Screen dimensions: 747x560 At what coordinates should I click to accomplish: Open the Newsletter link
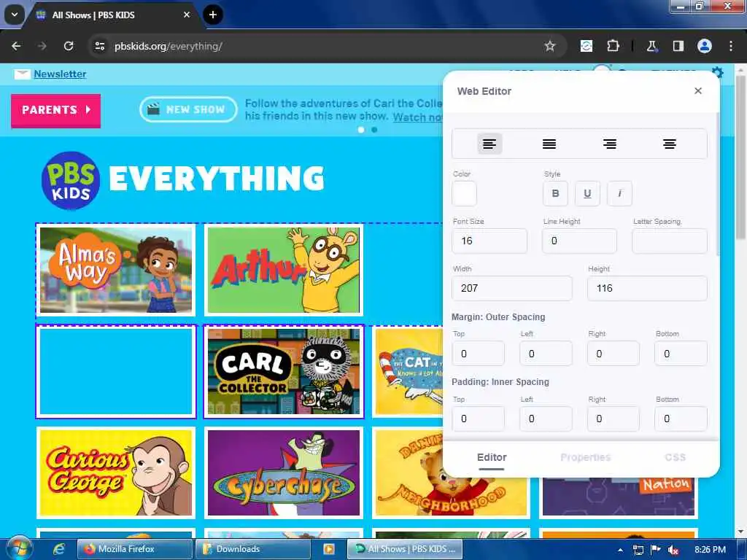(x=60, y=74)
